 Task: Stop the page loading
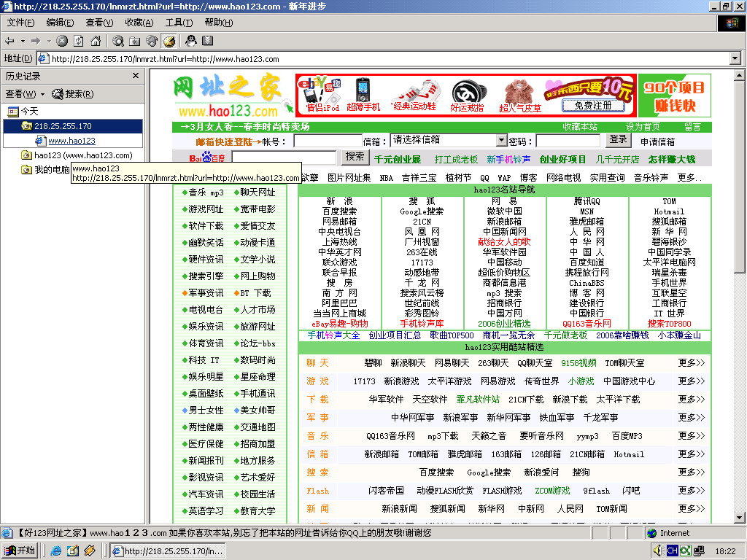point(62,41)
